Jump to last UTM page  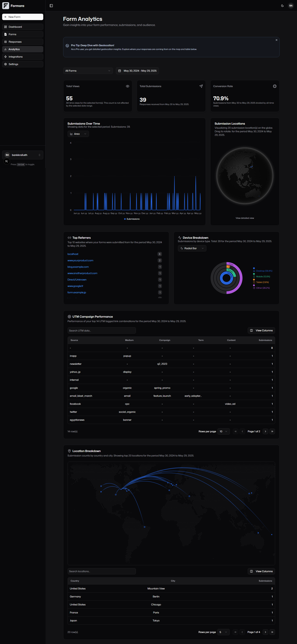[x=272, y=432]
